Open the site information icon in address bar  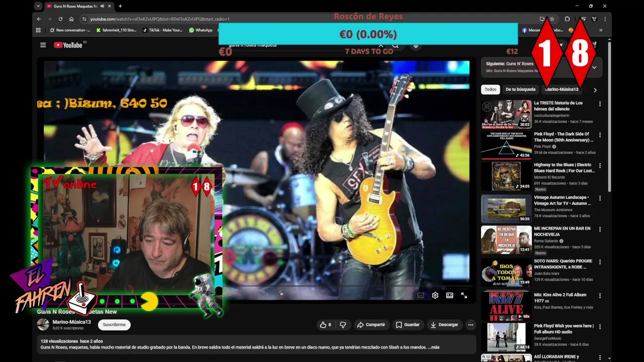[x=84, y=19]
